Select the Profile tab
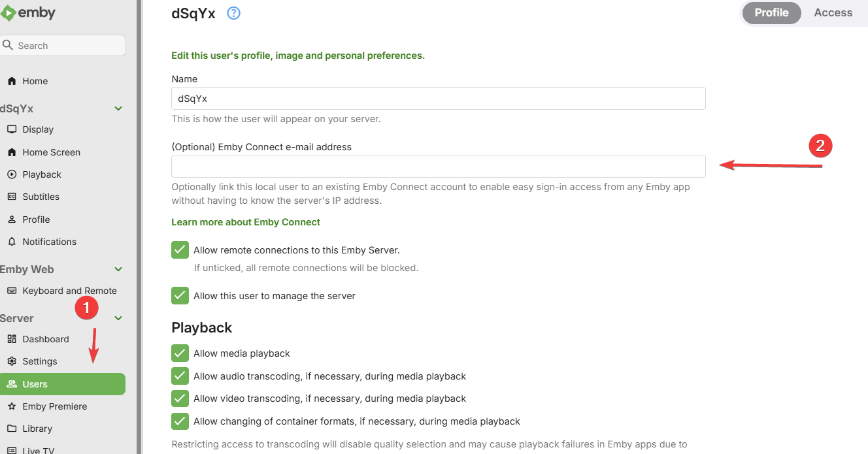The image size is (868, 454). [x=771, y=12]
